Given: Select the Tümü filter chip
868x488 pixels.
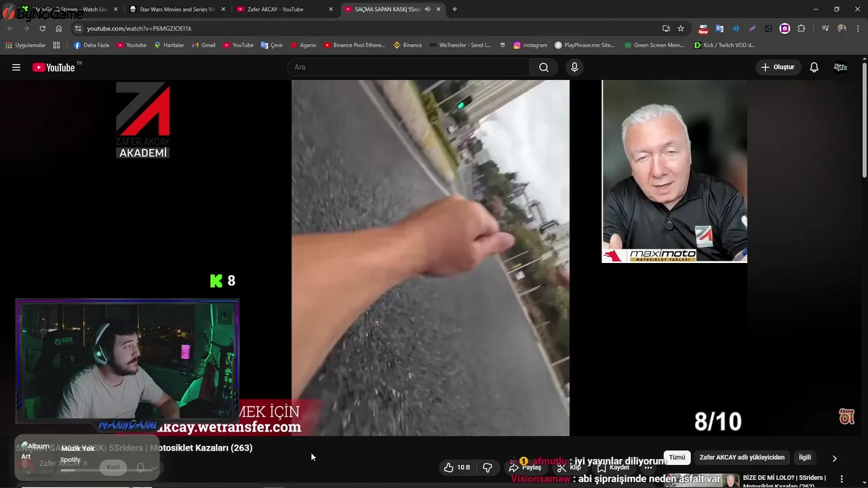Looking at the screenshot, I should tap(677, 457).
